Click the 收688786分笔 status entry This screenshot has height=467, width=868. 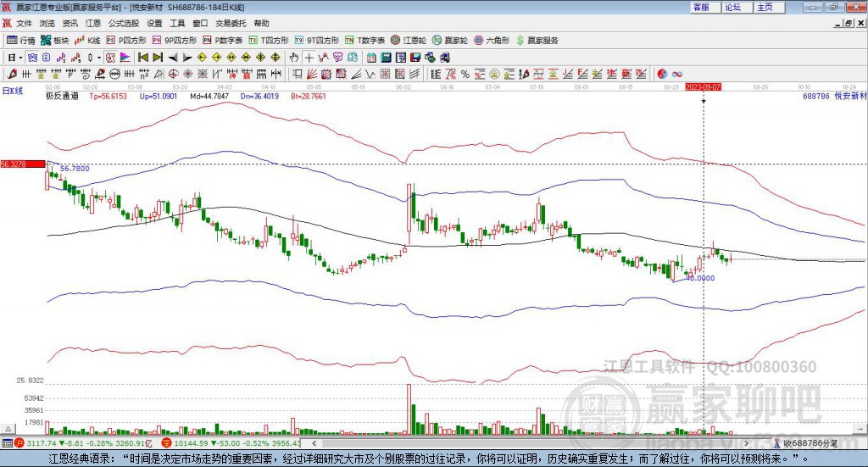[806, 443]
